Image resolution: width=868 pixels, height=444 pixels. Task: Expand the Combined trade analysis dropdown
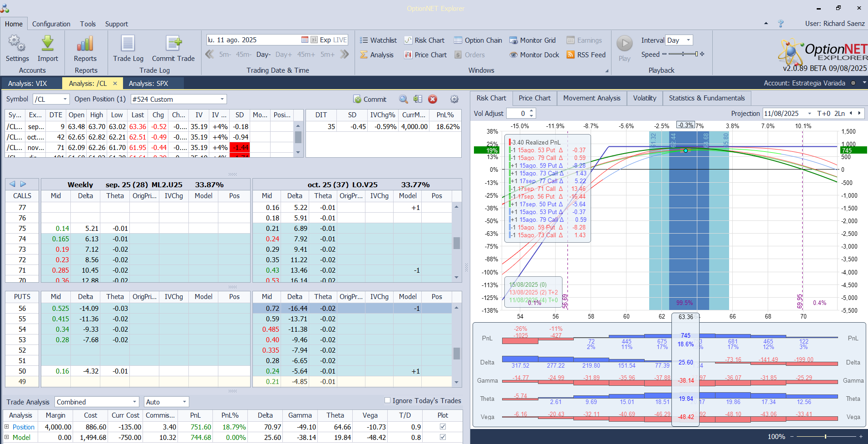tap(134, 402)
